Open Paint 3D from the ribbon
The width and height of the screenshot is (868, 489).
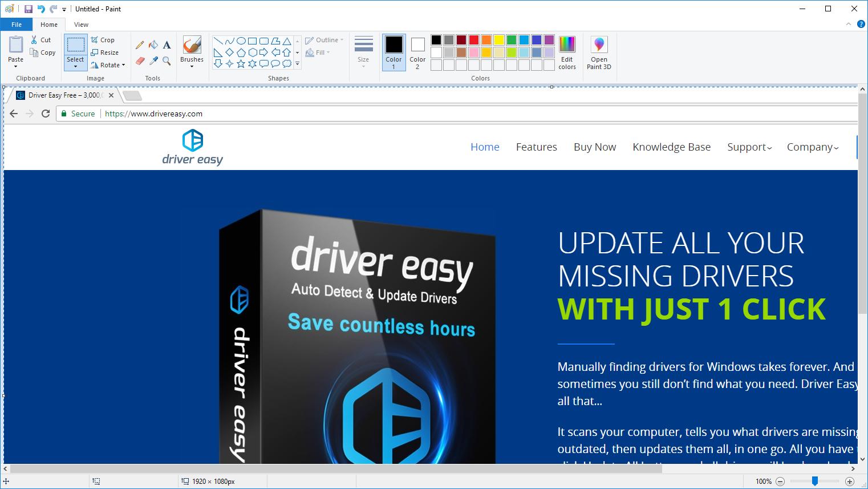598,51
